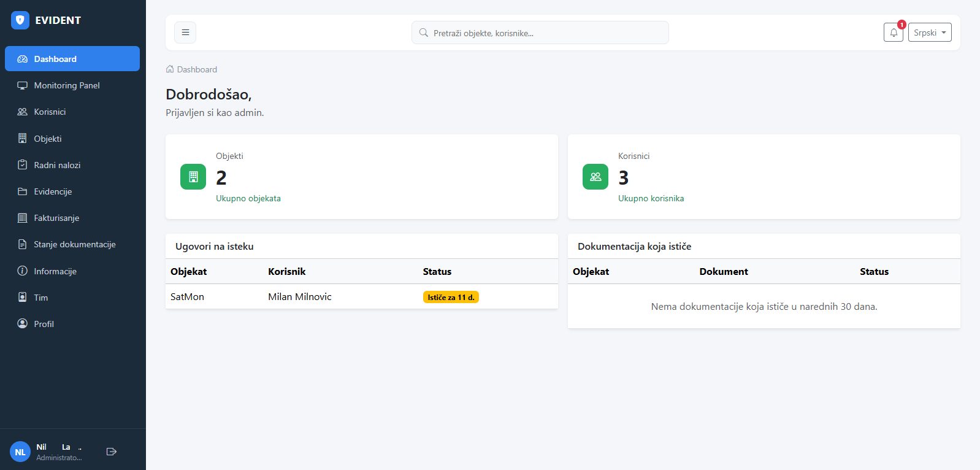Click the magnifier icon in the search bar
The height and width of the screenshot is (470, 980).
coord(423,33)
